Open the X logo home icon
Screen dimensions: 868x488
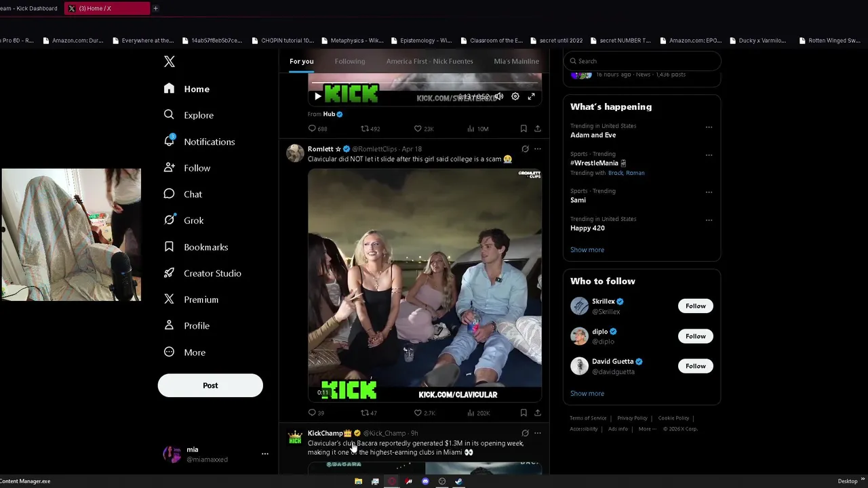click(x=170, y=62)
